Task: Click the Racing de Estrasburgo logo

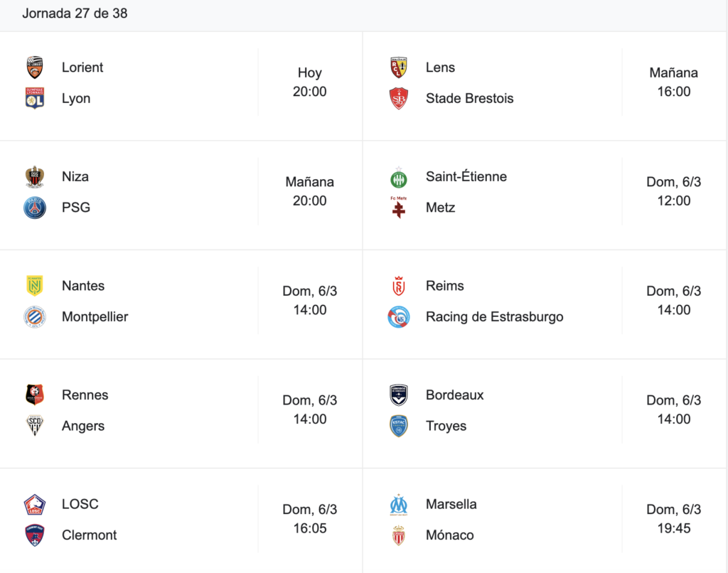Action: pos(399,316)
